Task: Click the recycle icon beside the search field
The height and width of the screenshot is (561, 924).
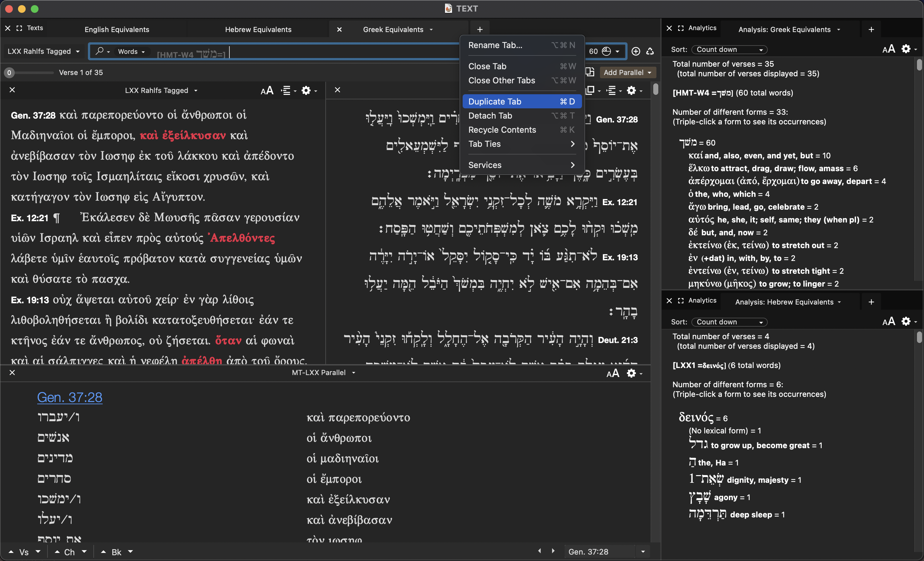Action: (650, 51)
